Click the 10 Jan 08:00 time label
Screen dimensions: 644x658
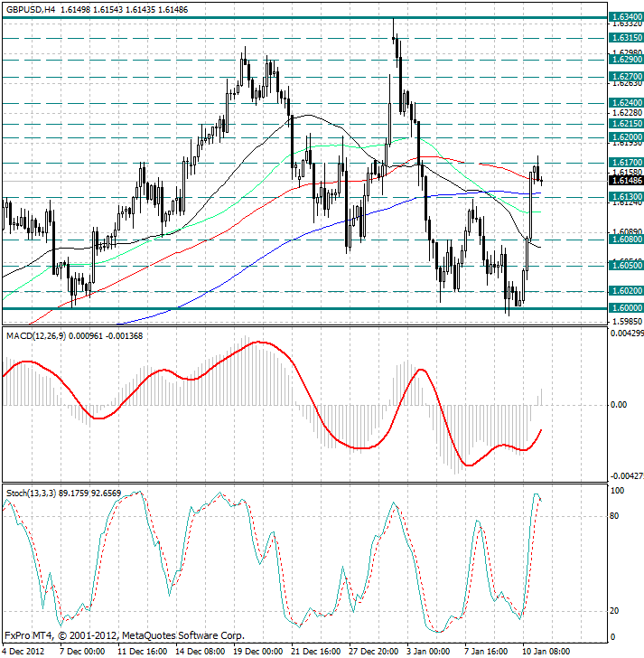(x=546, y=652)
